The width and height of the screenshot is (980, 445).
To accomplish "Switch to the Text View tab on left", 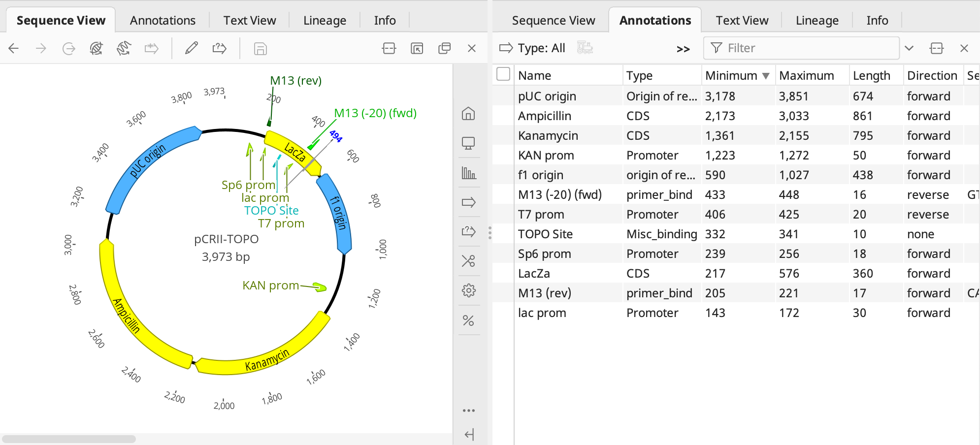I will (x=250, y=21).
